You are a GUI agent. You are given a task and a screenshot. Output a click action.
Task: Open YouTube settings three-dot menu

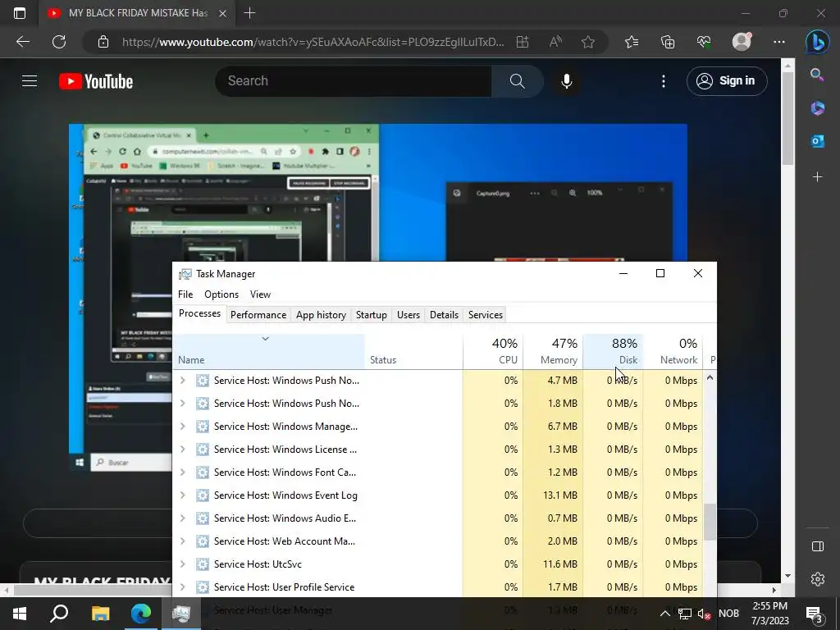tap(663, 81)
